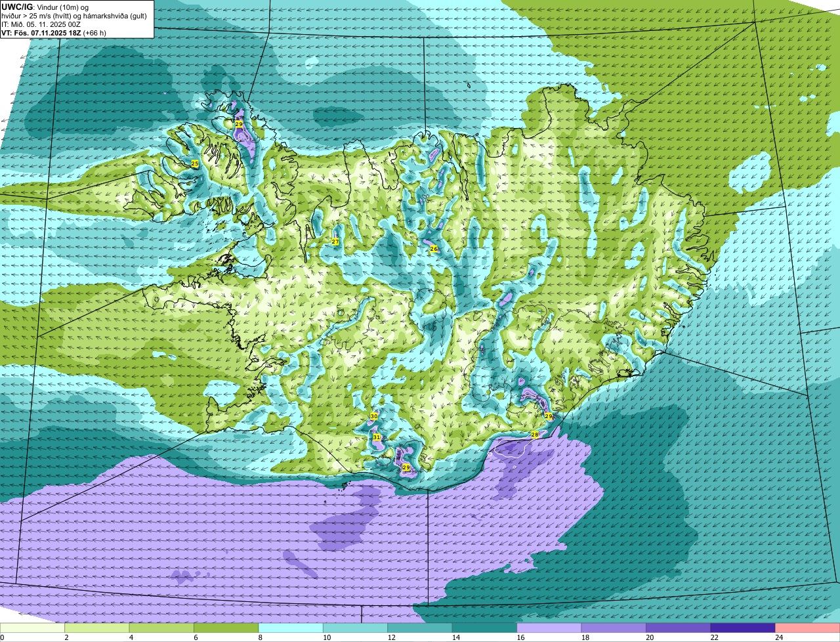Select the 2–4 m/s legend color
Image resolution: width=840 pixels, height=642 pixels.
[96, 628]
